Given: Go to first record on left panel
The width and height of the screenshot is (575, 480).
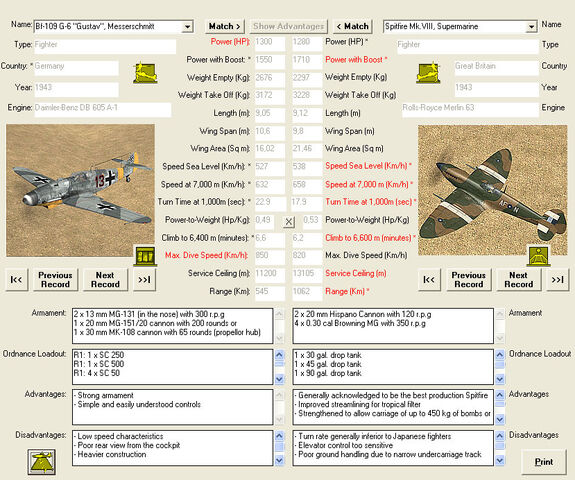Looking at the screenshot, I should (16, 280).
